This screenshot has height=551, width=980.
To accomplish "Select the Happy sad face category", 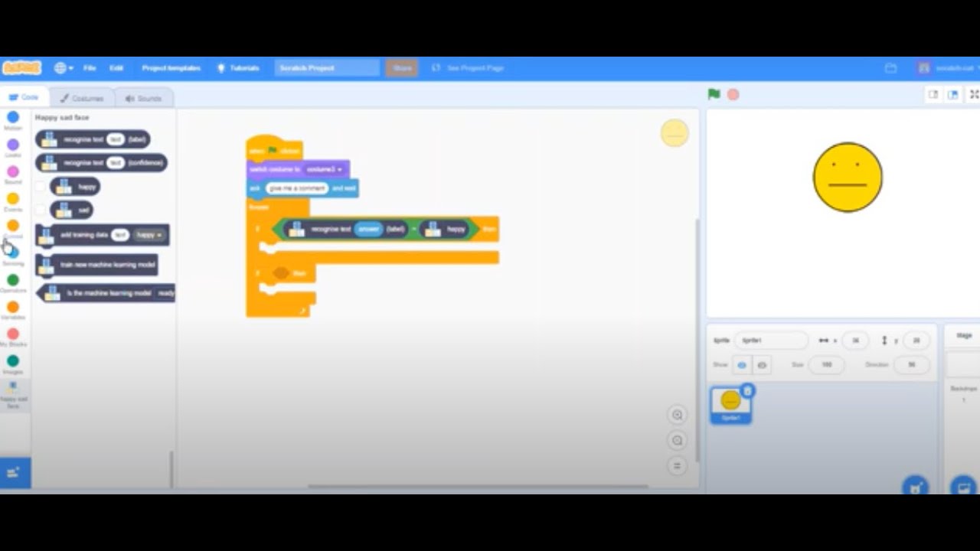I will [x=13, y=396].
